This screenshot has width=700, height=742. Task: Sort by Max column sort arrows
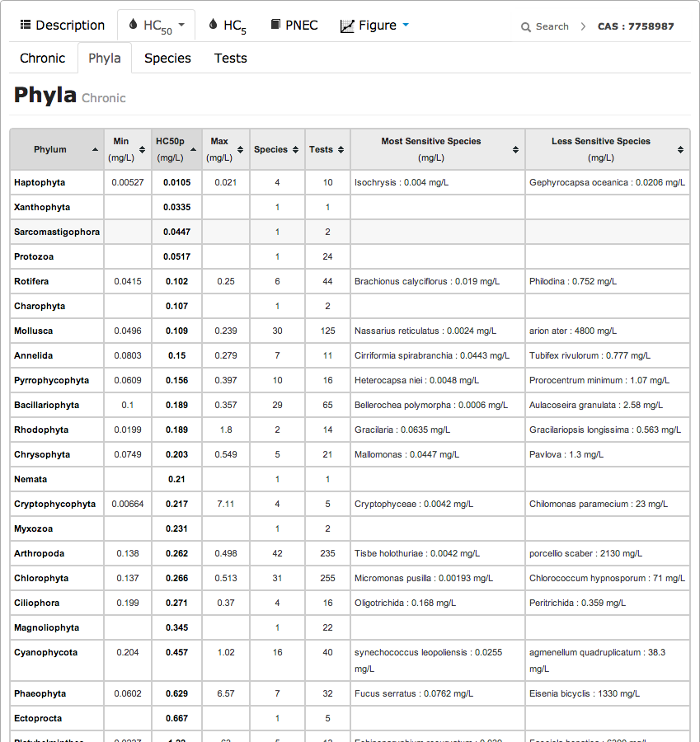[240, 150]
